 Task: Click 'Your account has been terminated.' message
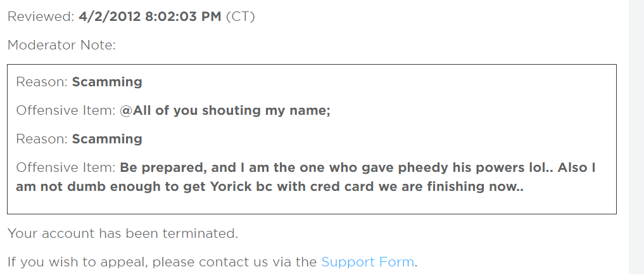tap(123, 233)
